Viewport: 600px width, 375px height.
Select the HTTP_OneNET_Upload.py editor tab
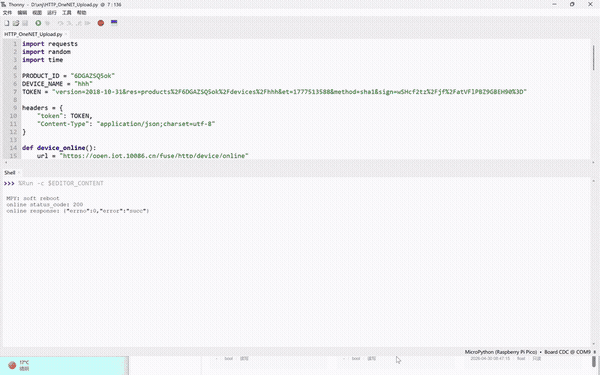pyautogui.click(x=33, y=34)
